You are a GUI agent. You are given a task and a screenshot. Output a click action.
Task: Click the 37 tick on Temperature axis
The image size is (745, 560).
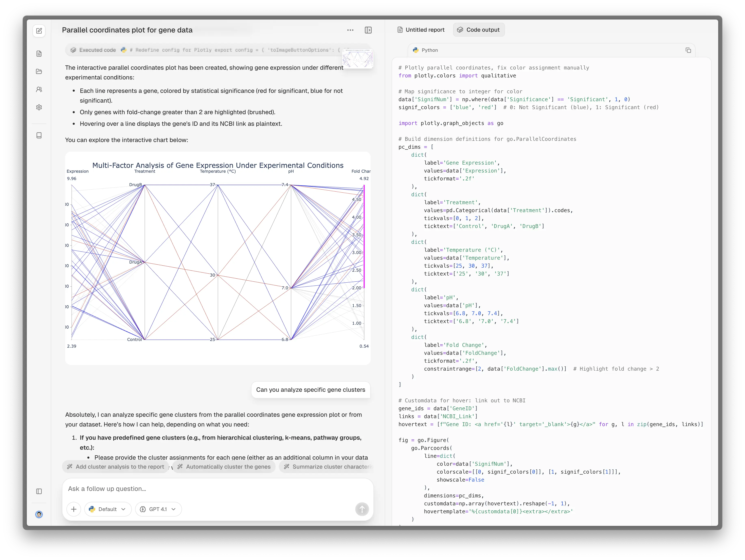click(212, 185)
